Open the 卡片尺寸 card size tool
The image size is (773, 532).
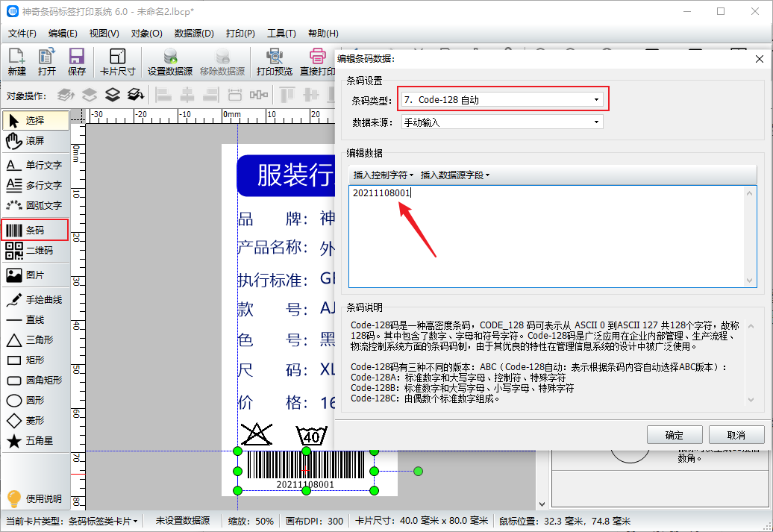(x=117, y=62)
